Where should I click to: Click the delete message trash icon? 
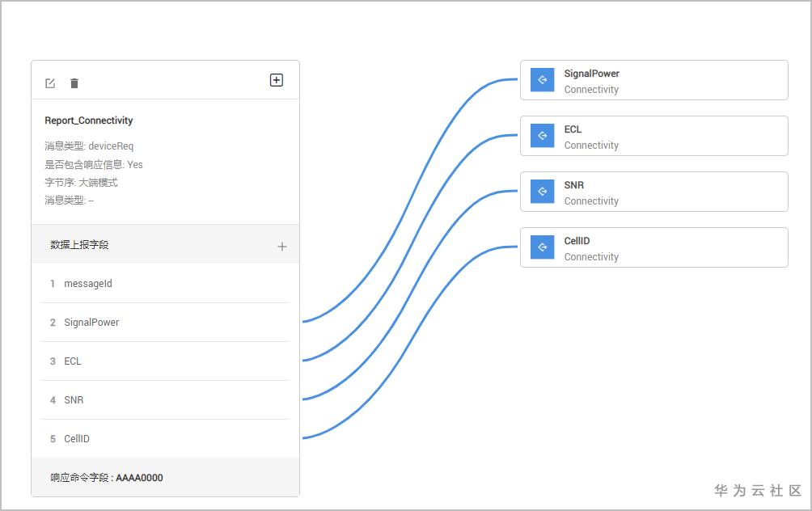[x=74, y=83]
